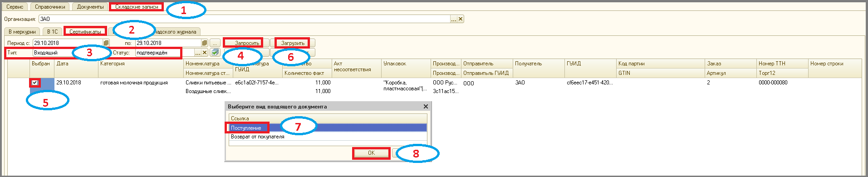Select the Сертификаты tab
The height and width of the screenshot is (177, 868).
pos(85,32)
